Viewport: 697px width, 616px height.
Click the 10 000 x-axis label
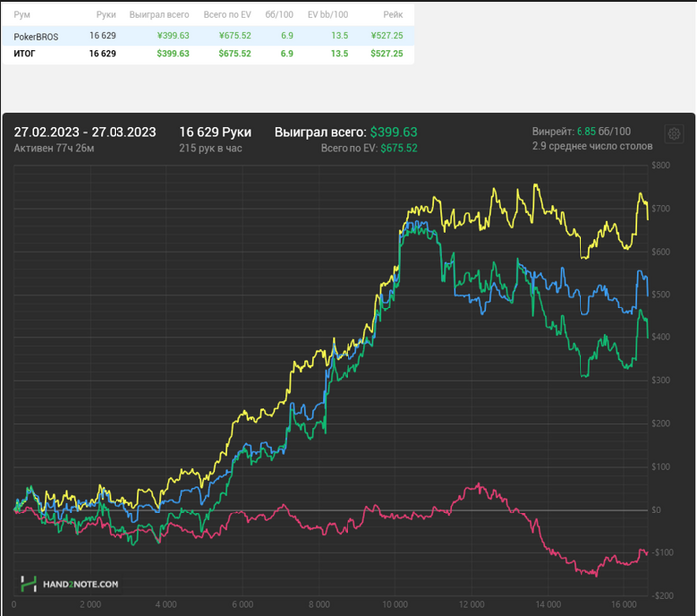394,604
